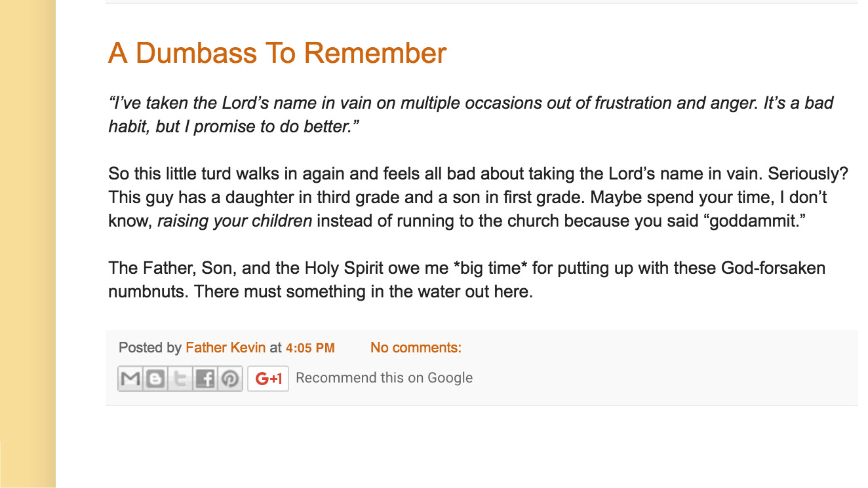The height and width of the screenshot is (488, 868).
Task: Share post via the Facebook icon
Action: pos(205,379)
